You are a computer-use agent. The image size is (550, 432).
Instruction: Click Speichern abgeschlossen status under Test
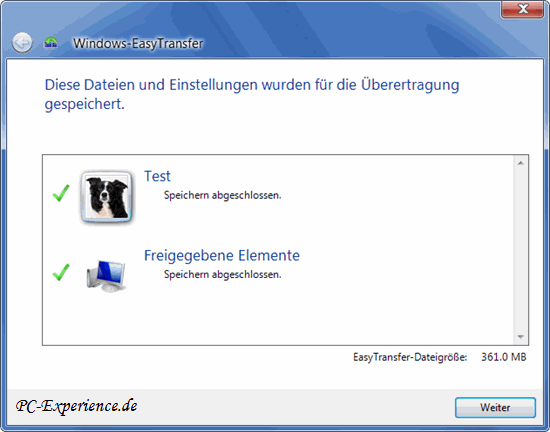[222, 195]
